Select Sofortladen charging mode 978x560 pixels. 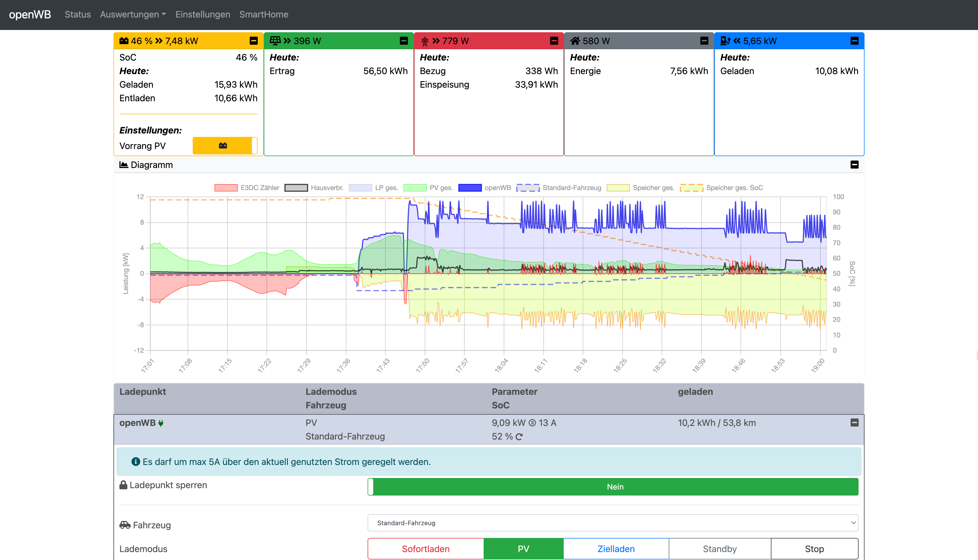(x=426, y=548)
